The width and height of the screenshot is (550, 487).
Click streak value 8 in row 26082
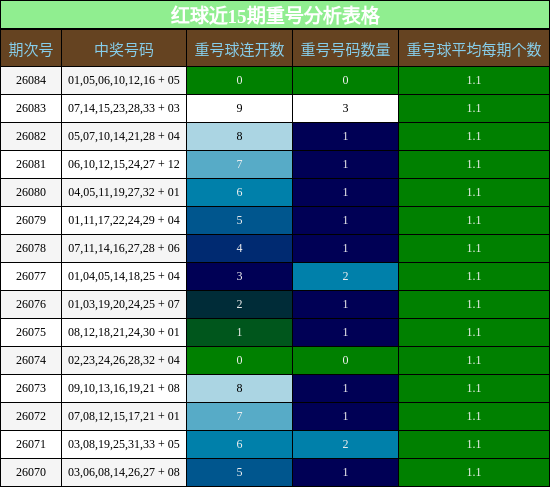click(239, 136)
